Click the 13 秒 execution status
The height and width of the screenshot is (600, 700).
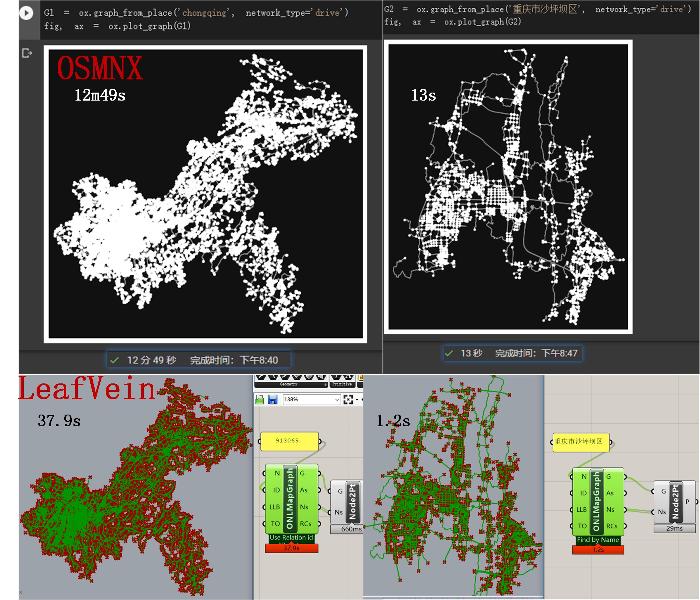point(513,353)
